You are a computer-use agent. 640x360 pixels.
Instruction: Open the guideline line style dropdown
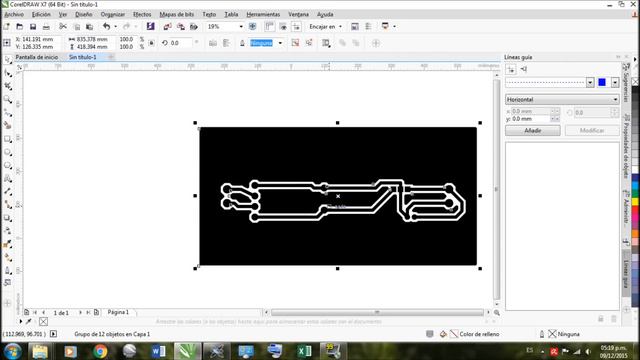590,82
